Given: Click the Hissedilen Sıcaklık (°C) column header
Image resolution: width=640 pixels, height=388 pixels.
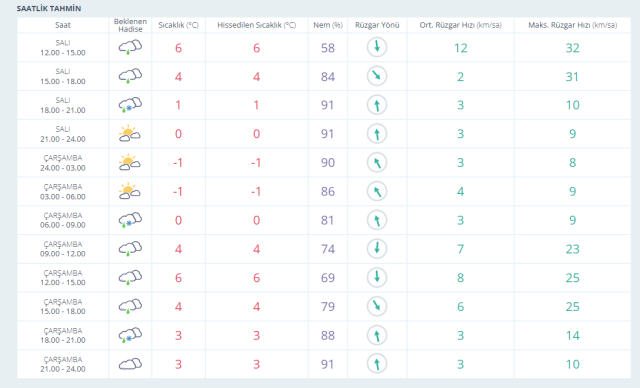Looking at the screenshot, I should [x=256, y=25].
